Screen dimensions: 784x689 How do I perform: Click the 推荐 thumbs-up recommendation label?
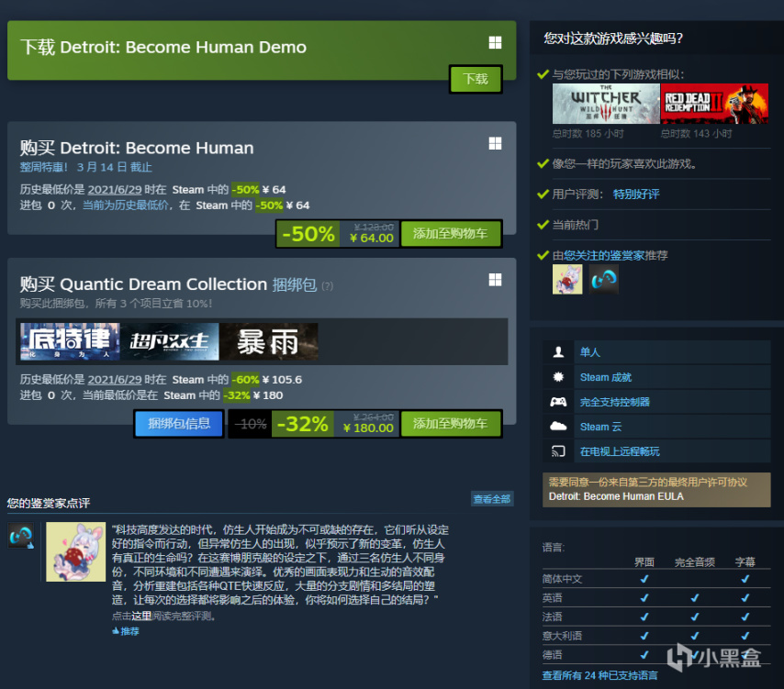[126, 631]
